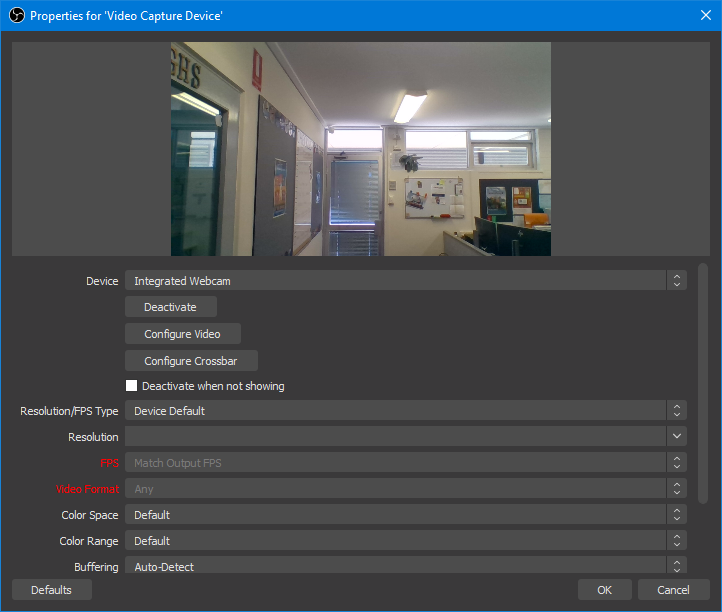Reset settings with Defaults button
Screen dimensions: 722x612
(x=52, y=589)
